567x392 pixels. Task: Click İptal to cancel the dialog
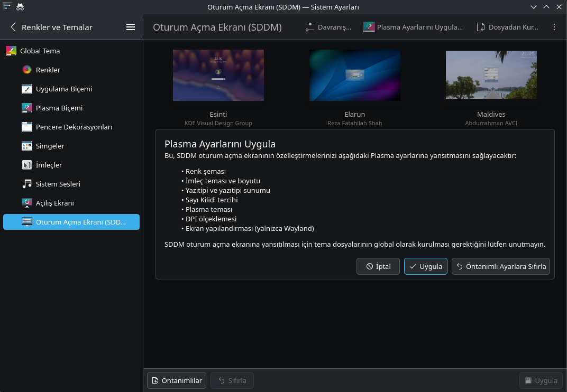(x=378, y=266)
